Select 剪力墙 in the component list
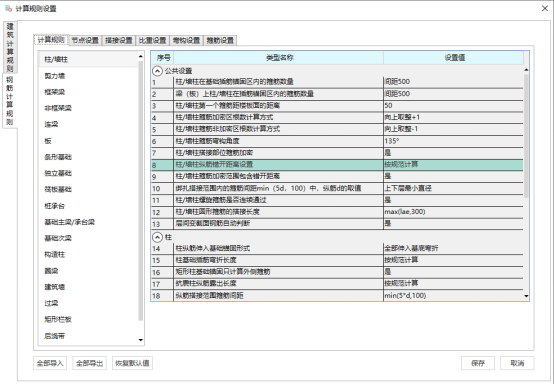Viewport: 554px width, 385px height. coord(88,76)
